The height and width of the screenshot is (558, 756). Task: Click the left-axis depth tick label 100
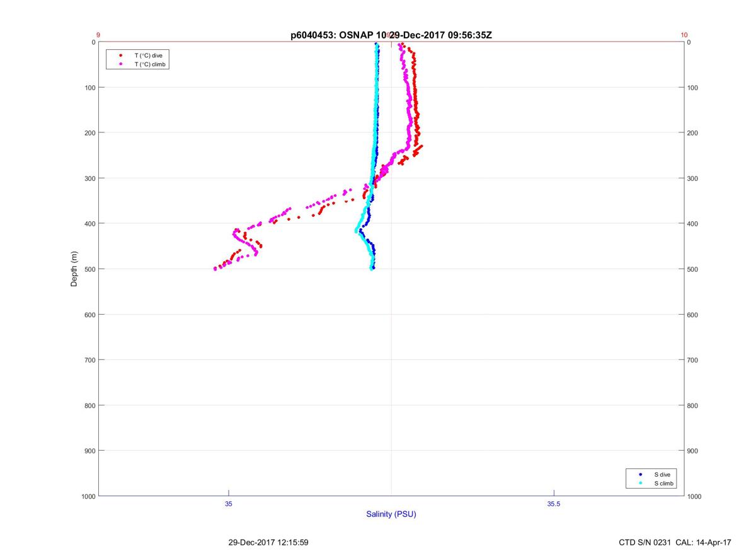point(90,88)
